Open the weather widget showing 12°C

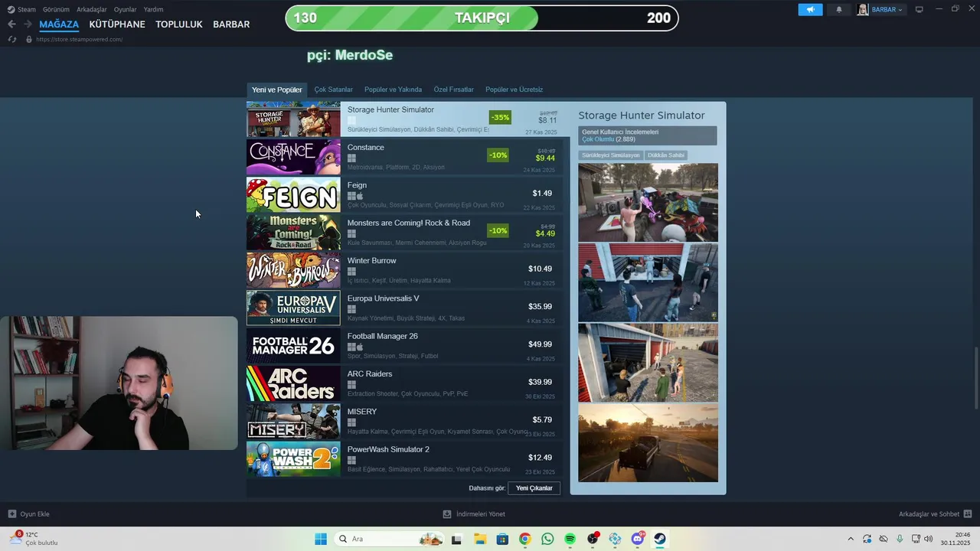click(x=34, y=539)
